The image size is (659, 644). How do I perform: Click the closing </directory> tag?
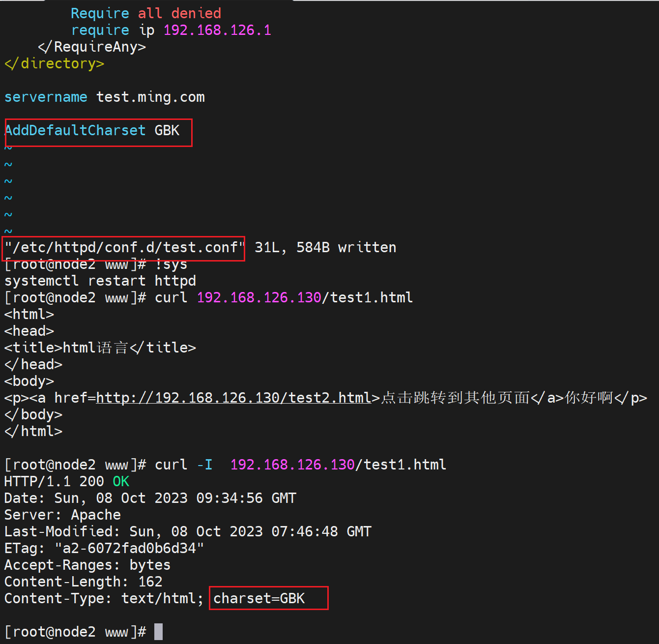tap(54, 64)
